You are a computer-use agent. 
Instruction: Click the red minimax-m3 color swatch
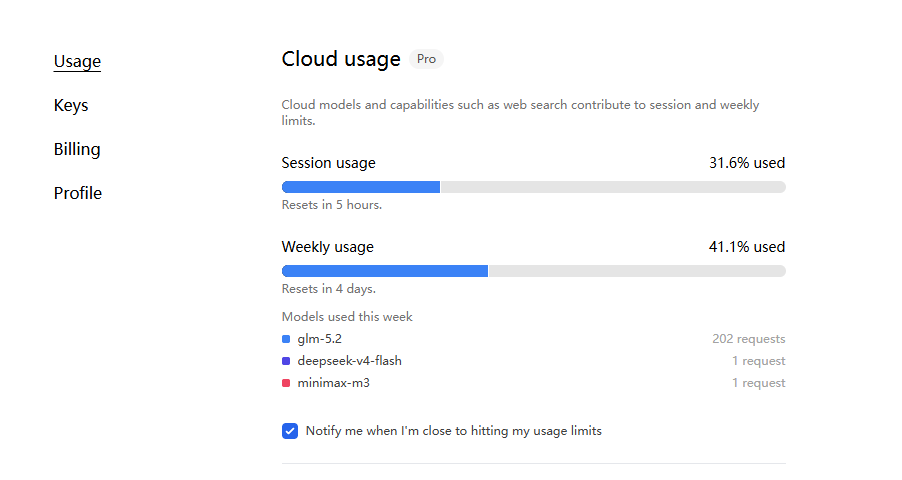286,383
